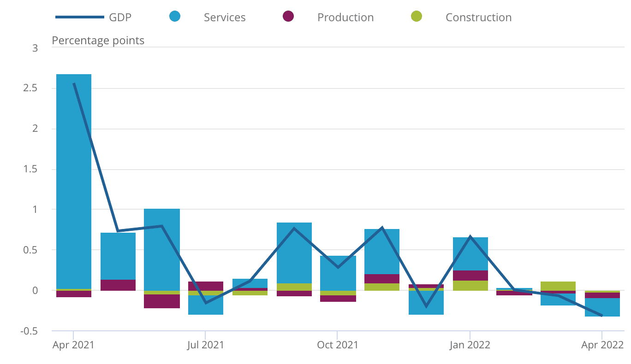Click the 2.5 y-axis tick label
The height and width of the screenshot is (364, 631).
pyautogui.click(x=30, y=88)
